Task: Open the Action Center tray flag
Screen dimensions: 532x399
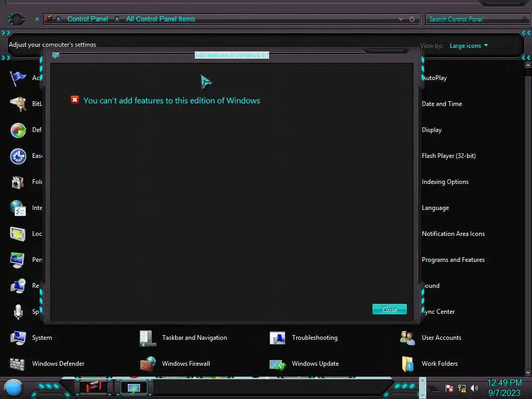Action: [449, 388]
